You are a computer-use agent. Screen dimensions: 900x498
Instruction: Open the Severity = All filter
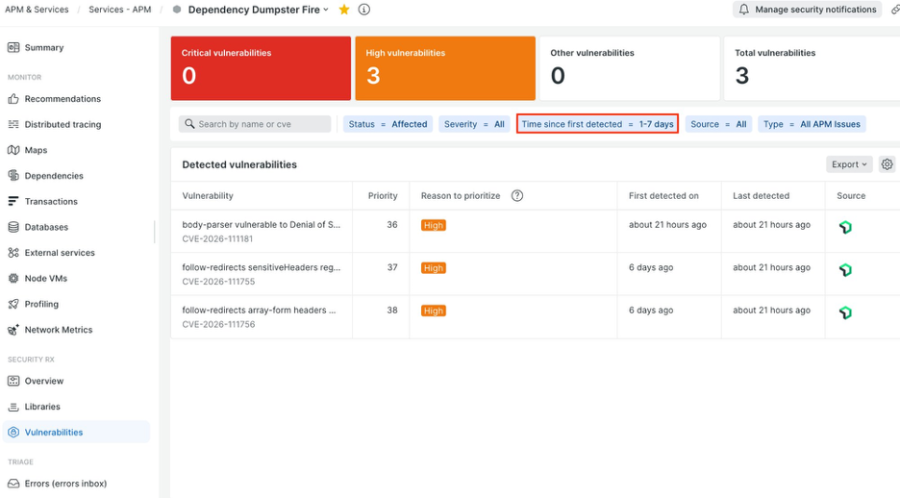pyautogui.click(x=474, y=124)
